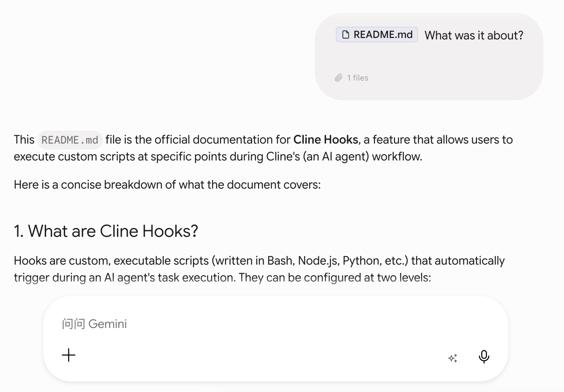Viewport: 564px width, 392px height.
Task: Click "Here is a concise breakdown" sentence
Action: tap(167, 185)
